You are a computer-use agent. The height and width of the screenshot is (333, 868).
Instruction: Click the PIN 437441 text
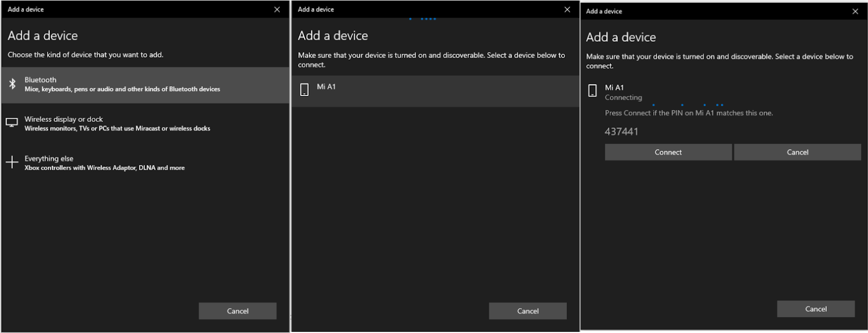tap(622, 131)
